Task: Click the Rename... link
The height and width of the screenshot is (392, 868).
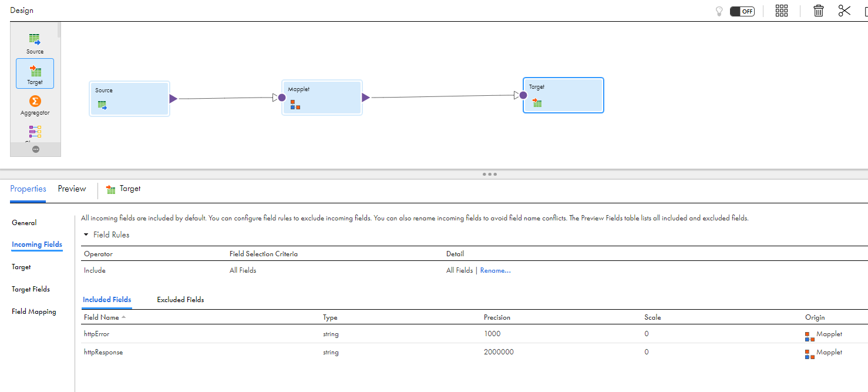Action: tap(496, 270)
